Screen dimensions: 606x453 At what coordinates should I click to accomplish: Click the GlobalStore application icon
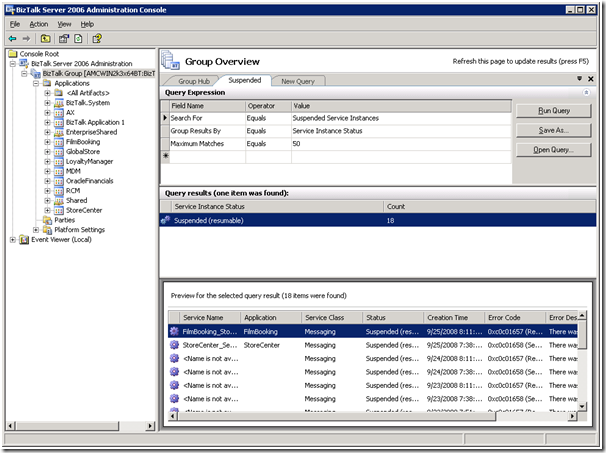coord(59,152)
